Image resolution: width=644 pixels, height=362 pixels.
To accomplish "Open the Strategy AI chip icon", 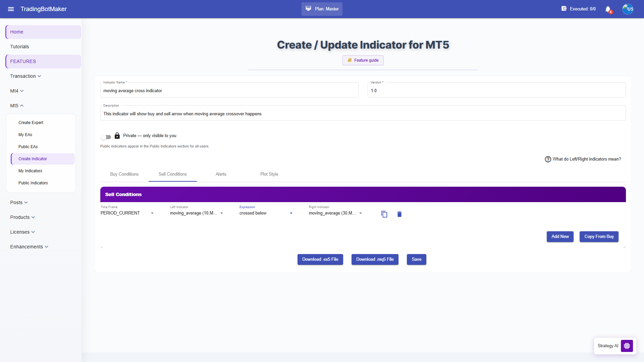I will [x=627, y=346].
